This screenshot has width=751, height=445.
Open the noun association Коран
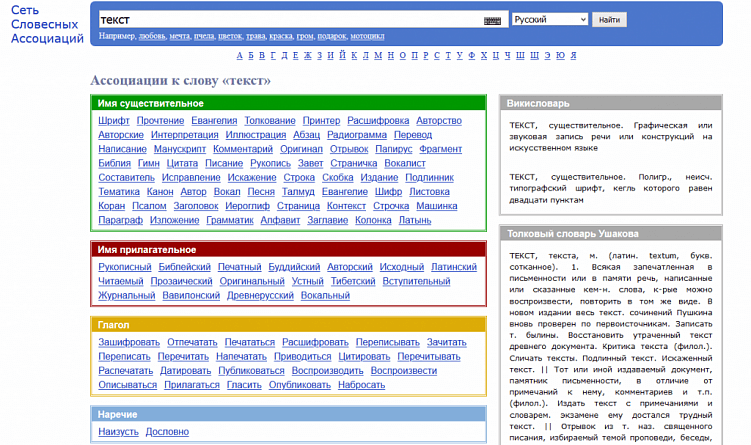pyautogui.click(x=112, y=206)
